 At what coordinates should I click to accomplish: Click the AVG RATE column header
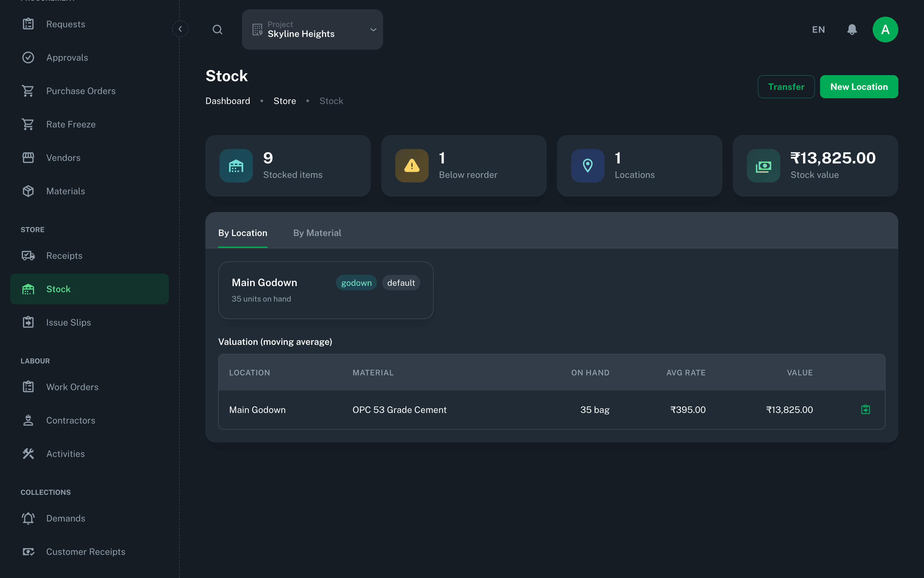pyautogui.click(x=686, y=373)
